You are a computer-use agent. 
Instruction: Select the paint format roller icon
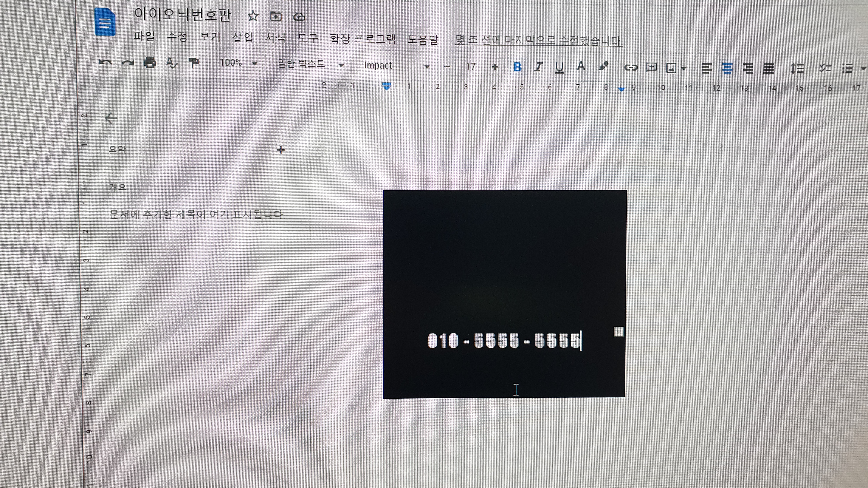[194, 63]
